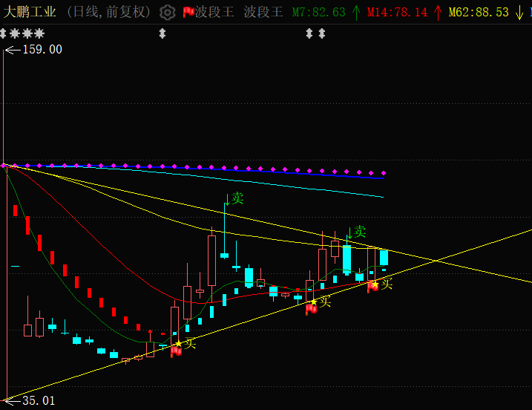Select the first 波段王 indicator label
The width and height of the screenshot is (532, 410).
pyautogui.click(x=214, y=12)
